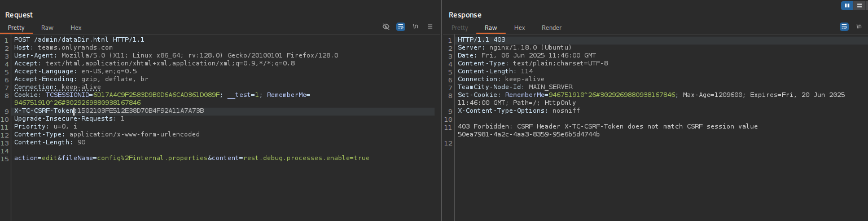Click Upgrade-Insecure-Requests header line

69,118
